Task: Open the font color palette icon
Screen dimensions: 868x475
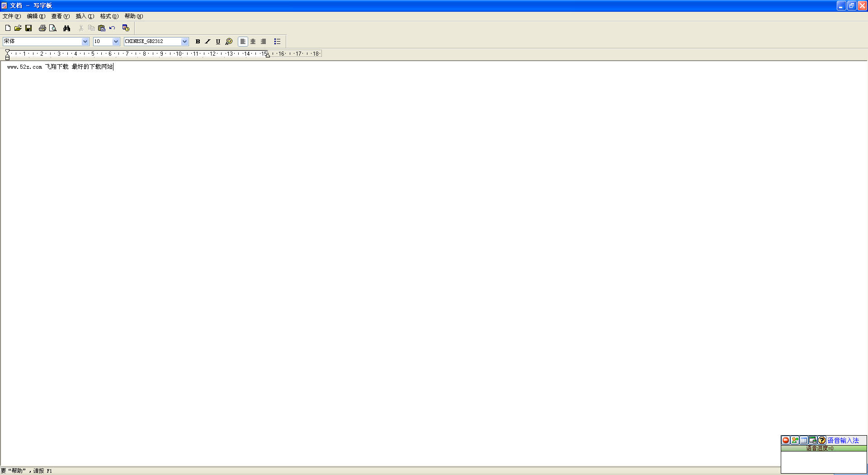Action: click(229, 41)
